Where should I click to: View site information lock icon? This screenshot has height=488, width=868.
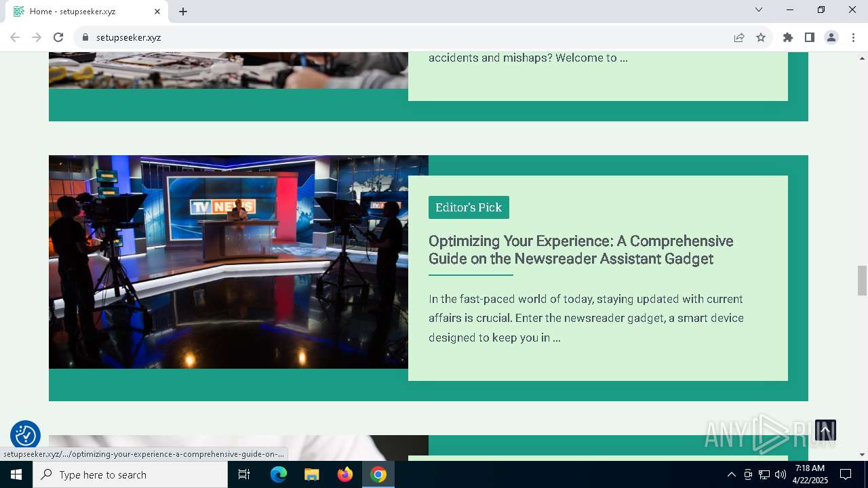tap(85, 37)
